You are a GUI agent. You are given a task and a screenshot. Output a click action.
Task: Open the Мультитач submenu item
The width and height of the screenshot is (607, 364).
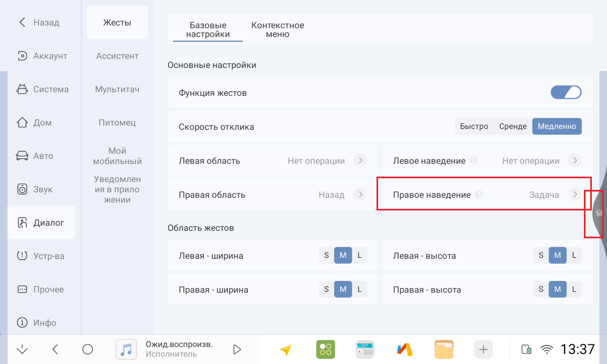click(117, 89)
